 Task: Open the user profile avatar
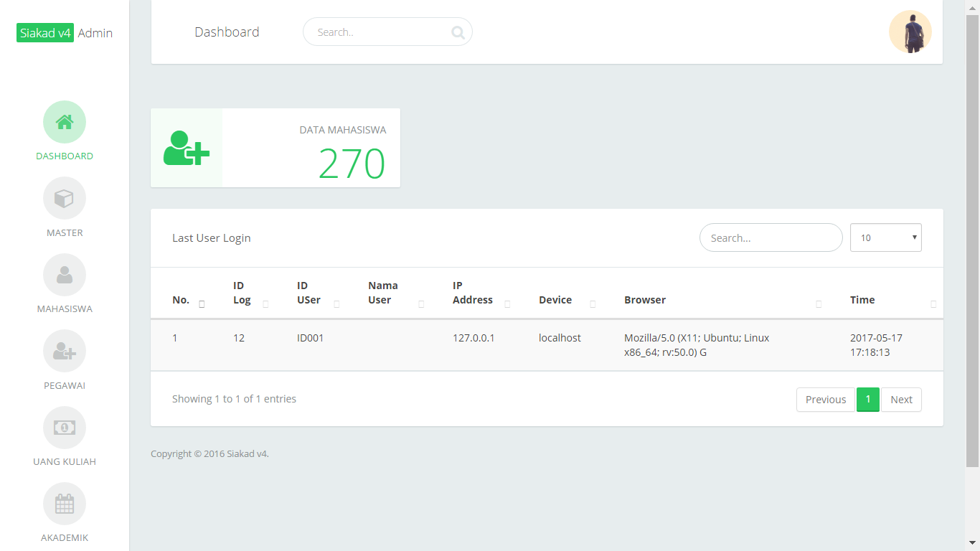[x=910, y=32]
